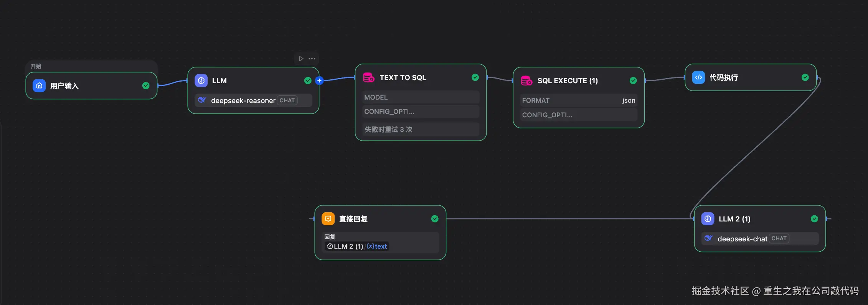Click the MODEL row in TEXT TO SQL
The height and width of the screenshot is (305, 868).
click(x=421, y=97)
